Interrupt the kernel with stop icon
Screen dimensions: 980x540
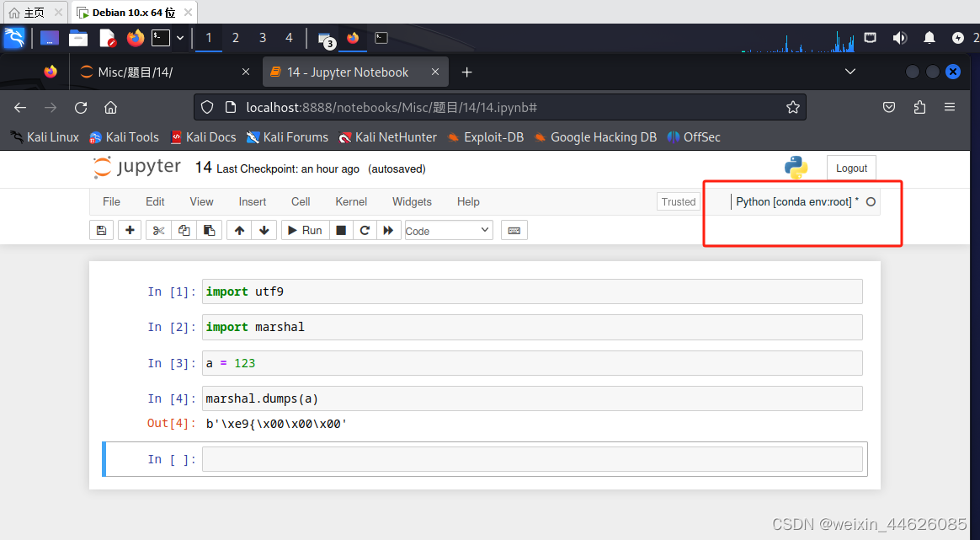341,229
